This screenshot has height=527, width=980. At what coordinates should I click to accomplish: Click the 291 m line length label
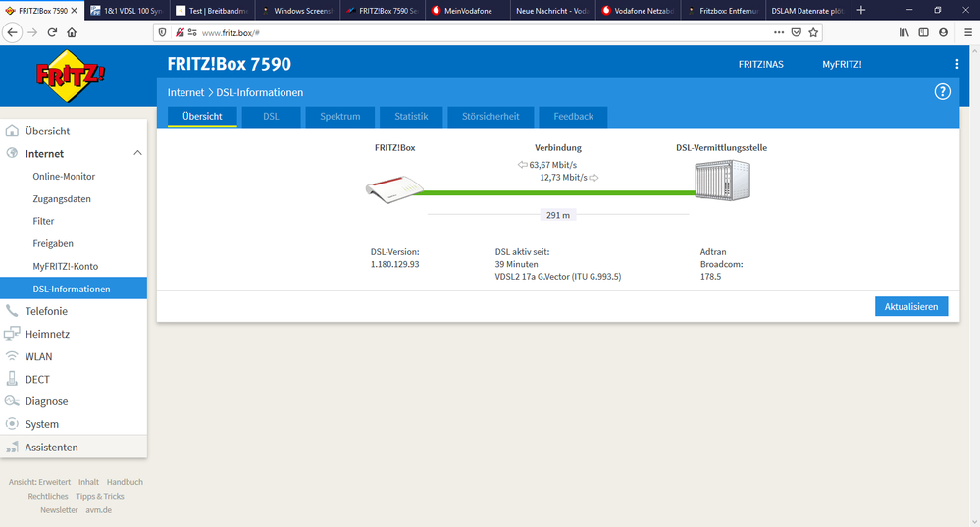pos(558,215)
